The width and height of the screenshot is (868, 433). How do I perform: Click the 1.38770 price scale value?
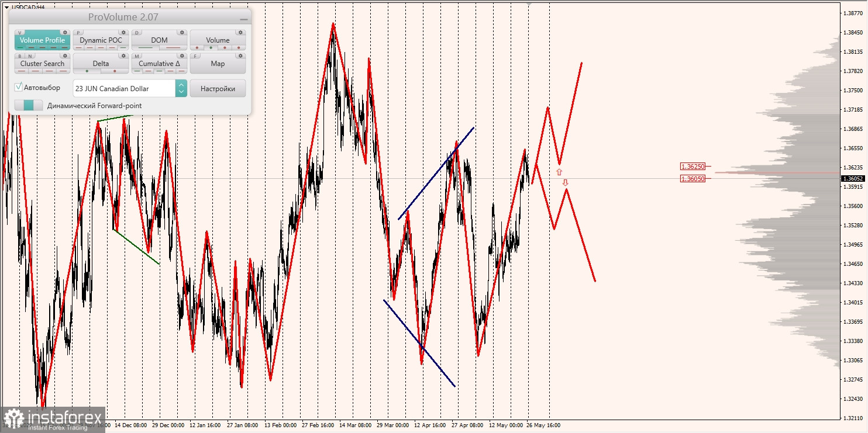(853, 13)
